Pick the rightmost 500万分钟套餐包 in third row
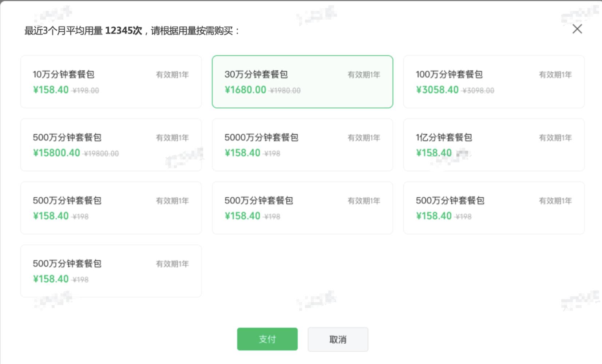602x364 pixels. (494, 207)
